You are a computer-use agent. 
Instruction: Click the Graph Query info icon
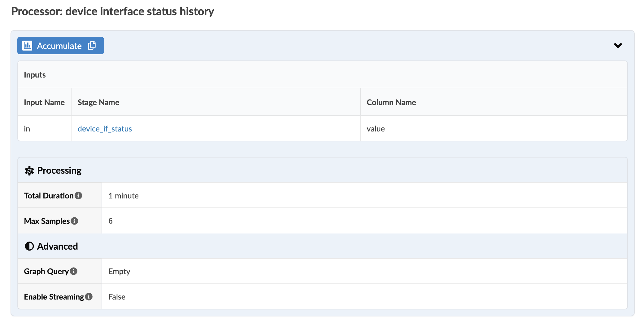point(74,271)
